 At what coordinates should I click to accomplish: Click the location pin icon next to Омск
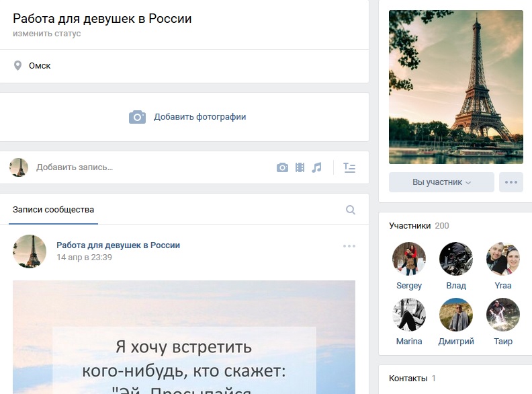tap(17, 65)
